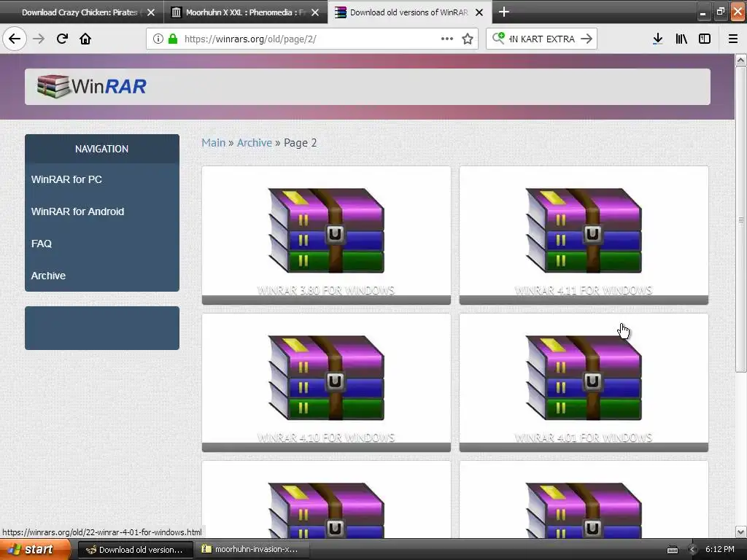Screen dimensions: 747x560
Task: Click the WinRAR site logo
Action: (x=91, y=86)
